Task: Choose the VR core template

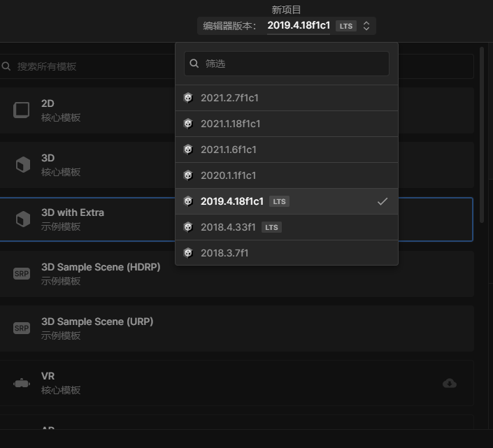Action: 237,383
